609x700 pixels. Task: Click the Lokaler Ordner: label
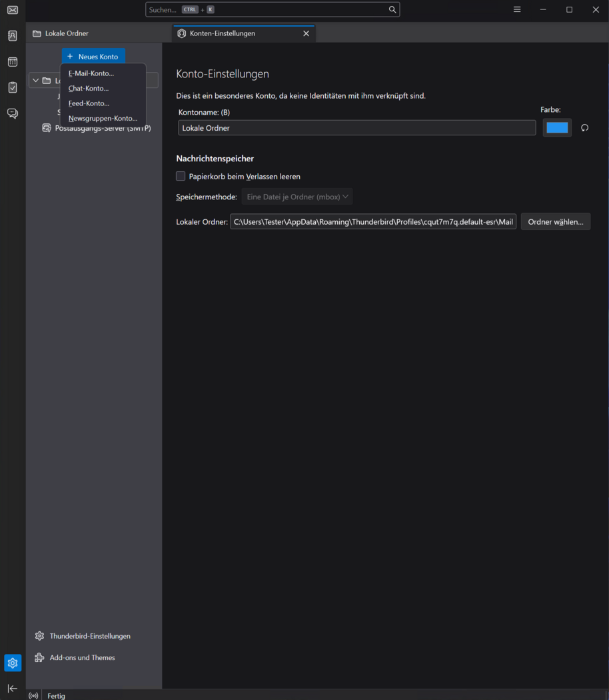(x=202, y=222)
